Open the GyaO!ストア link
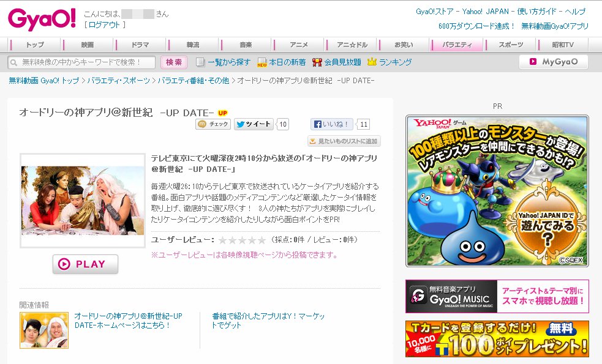The height and width of the screenshot is (364, 602). (435, 12)
